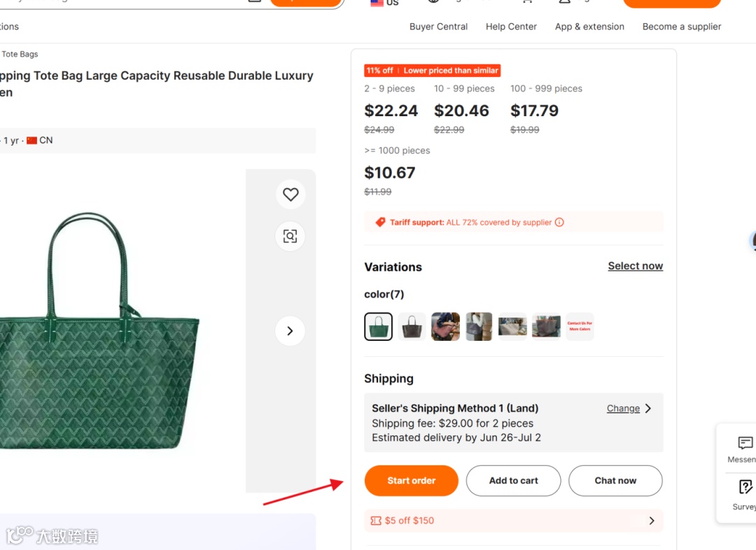
Task: Open Become a supplier page
Action: click(x=681, y=27)
